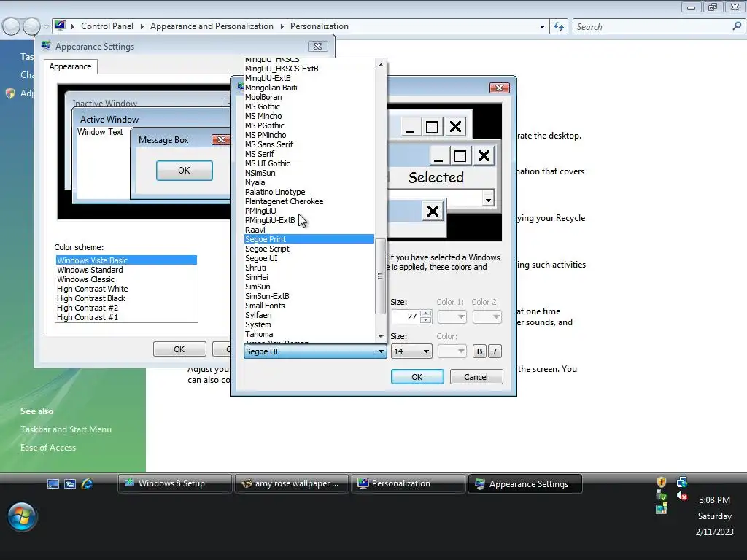Switch to amy rose wallpaper taskbar button
The width and height of the screenshot is (747, 560).
click(x=292, y=484)
